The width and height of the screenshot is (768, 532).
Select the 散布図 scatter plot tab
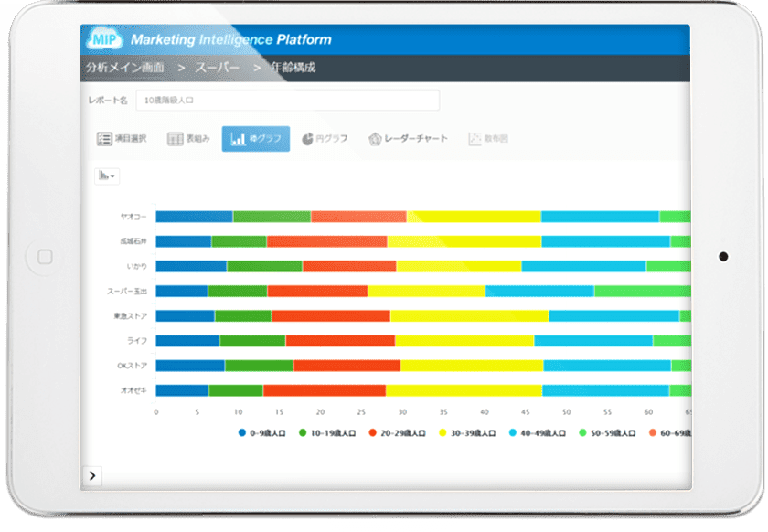coord(488,139)
